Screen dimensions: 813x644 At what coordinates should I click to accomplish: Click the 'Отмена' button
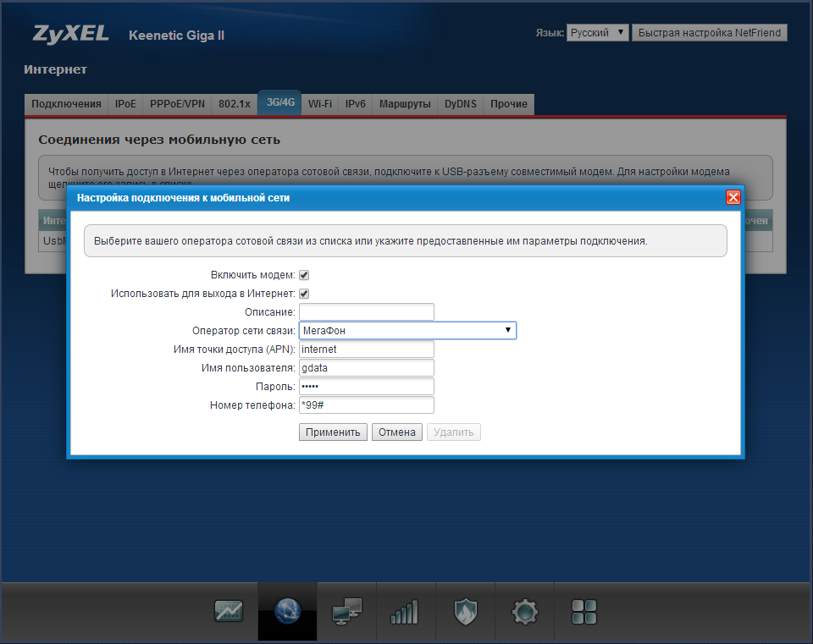(396, 432)
